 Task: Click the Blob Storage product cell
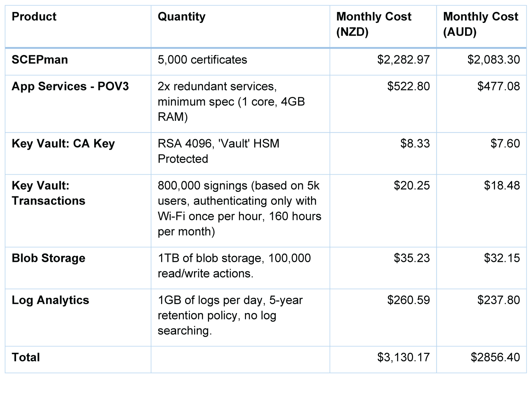click(49, 258)
